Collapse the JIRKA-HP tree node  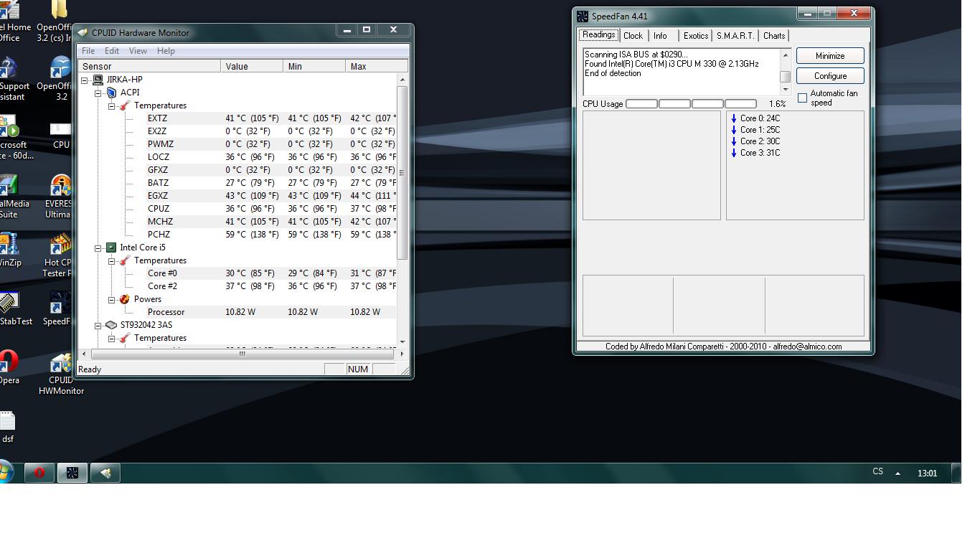[x=85, y=80]
